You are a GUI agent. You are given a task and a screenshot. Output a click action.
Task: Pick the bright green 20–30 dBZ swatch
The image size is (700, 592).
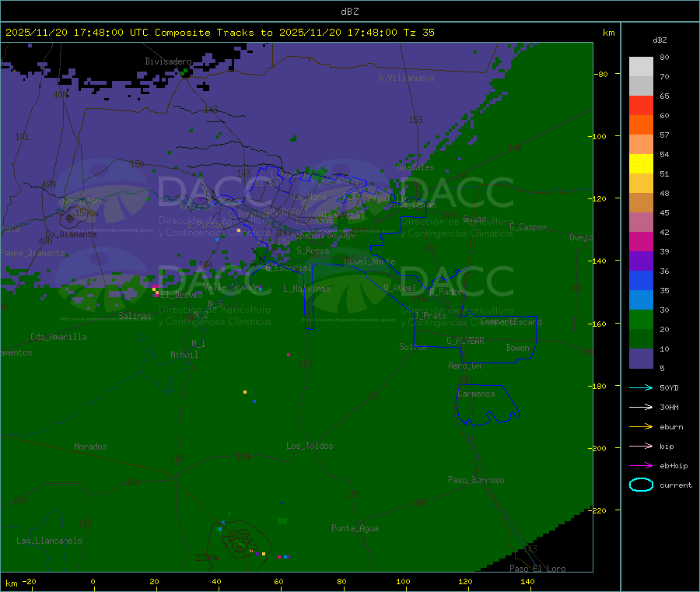(x=641, y=320)
